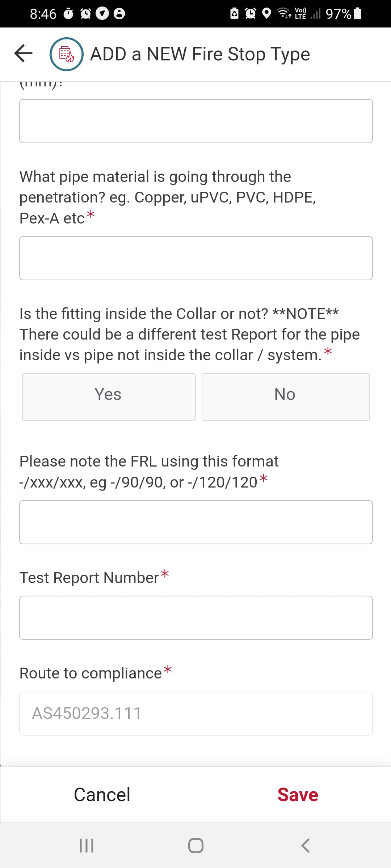
Task: Tap the Route to compliance field
Action: (x=196, y=714)
